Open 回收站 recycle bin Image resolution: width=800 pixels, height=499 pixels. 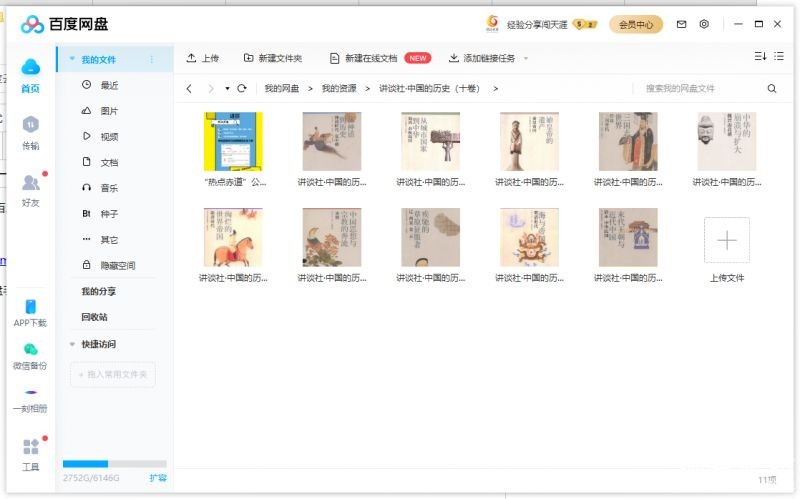[x=94, y=317]
